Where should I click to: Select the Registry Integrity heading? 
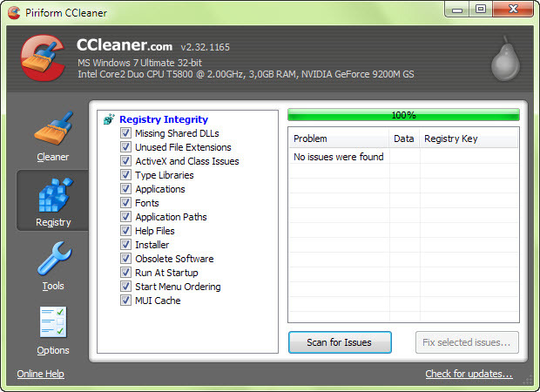164,119
